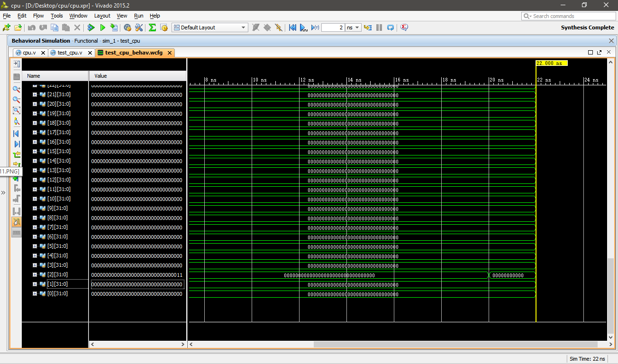
Task: Click the tools wrench and screwdriver icon
Action: (x=139, y=27)
